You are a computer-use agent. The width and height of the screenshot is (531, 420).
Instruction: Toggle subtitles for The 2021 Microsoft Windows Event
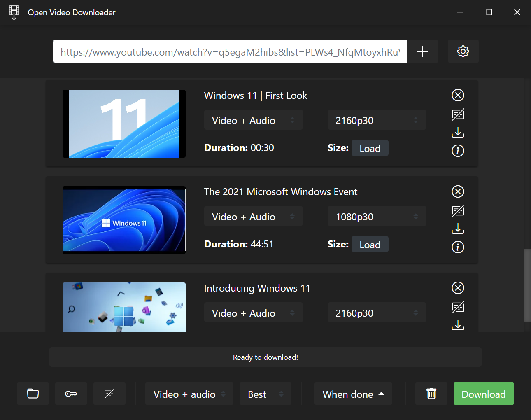[458, 210]
